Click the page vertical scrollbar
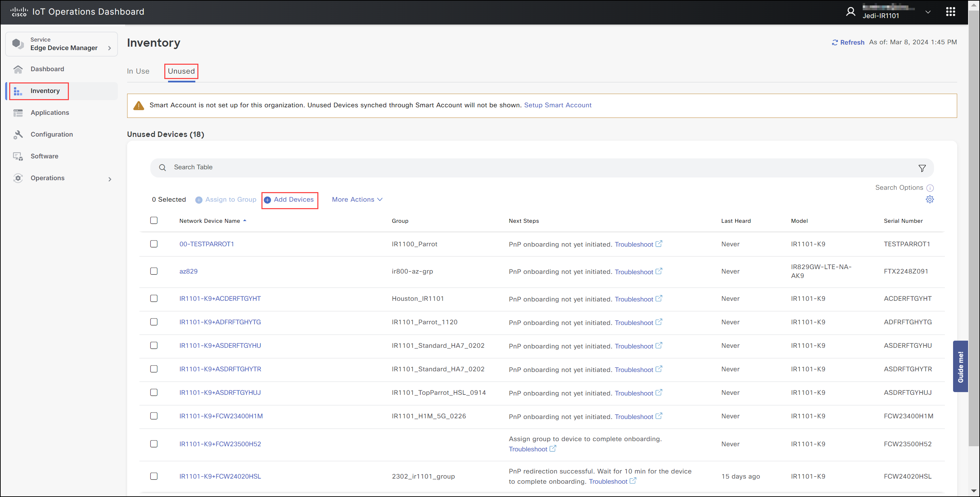Viewport: 980px width, 497px height. [974, 228]
